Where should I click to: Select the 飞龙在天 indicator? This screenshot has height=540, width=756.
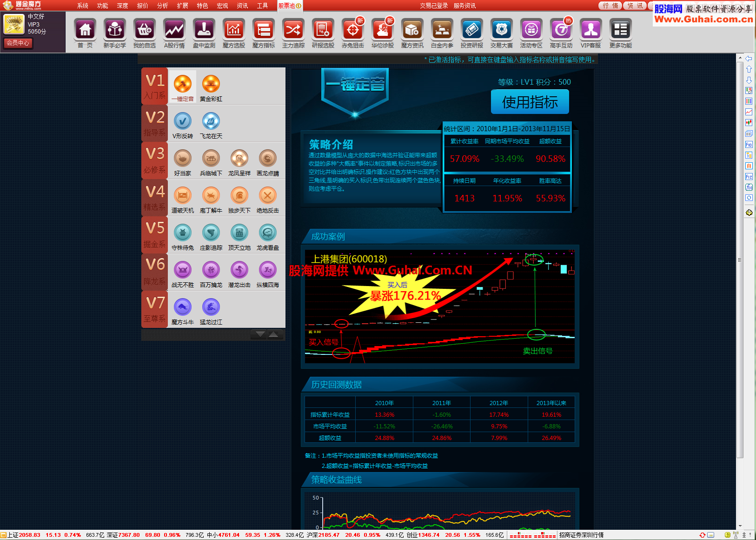click(x=211, y=125)
